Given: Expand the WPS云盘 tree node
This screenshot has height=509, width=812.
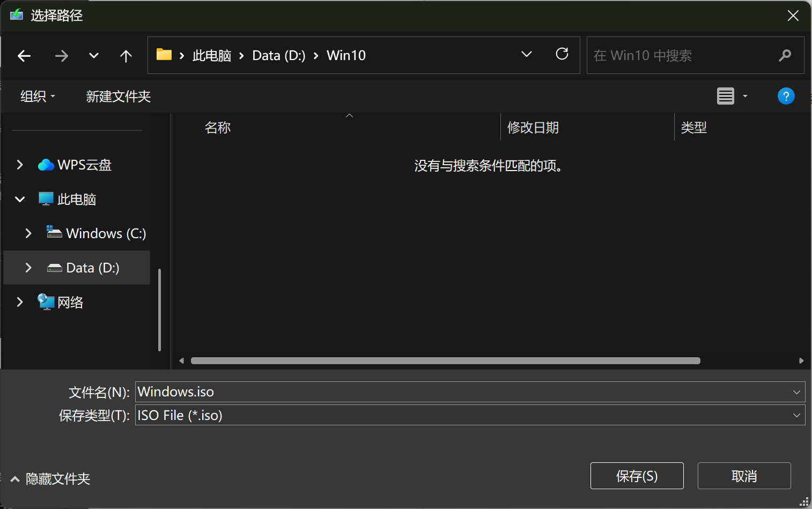Looking at the screenshot, I should pyautogui.click(x=20, y=165).
